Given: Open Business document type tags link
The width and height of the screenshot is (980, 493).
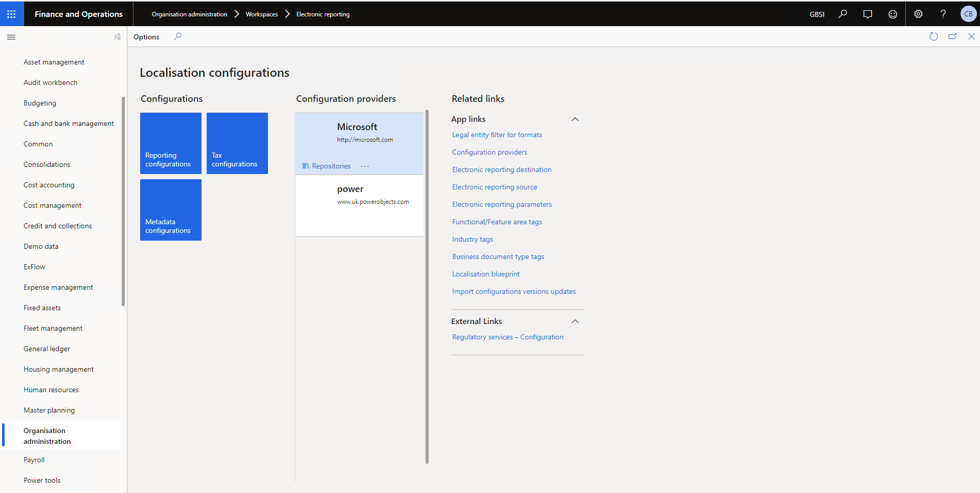Looking at the screenshot, I should (x=498, y=257).
